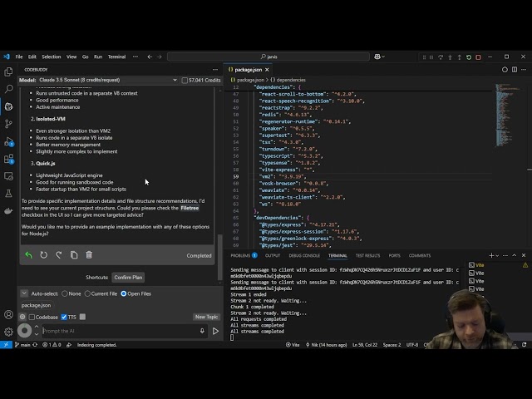Click the circular record button beside prompt
532x399 pixels.
click(x=24, y=331)
